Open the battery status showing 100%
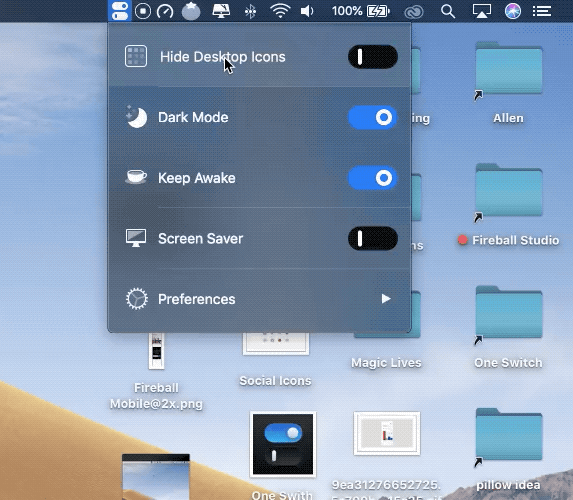Viewport: 573px width, 500px height. 361,11
